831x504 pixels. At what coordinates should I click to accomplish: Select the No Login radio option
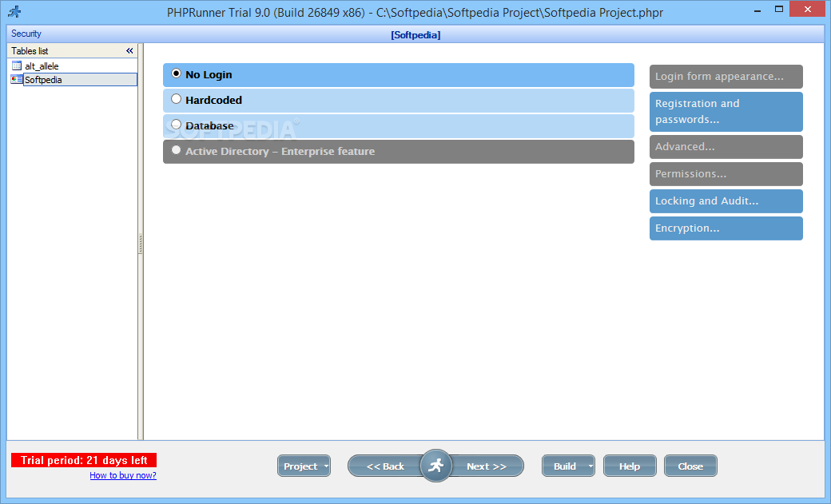click(176, 73)
